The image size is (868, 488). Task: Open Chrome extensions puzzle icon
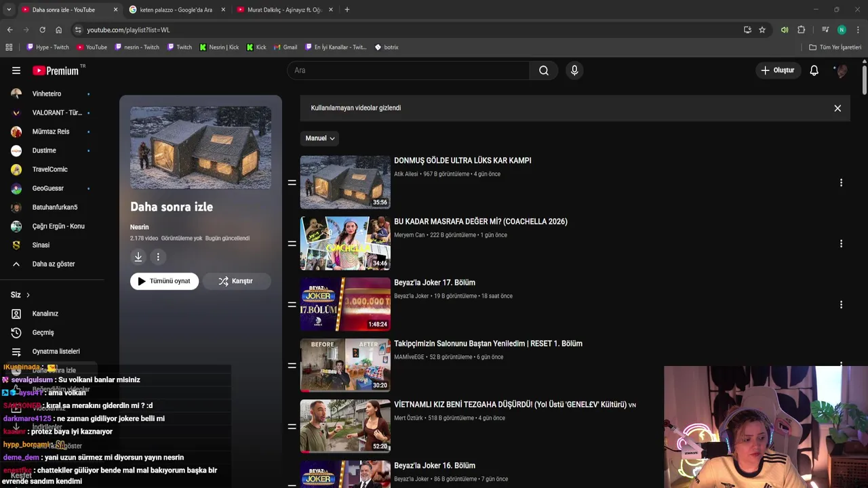802,30
